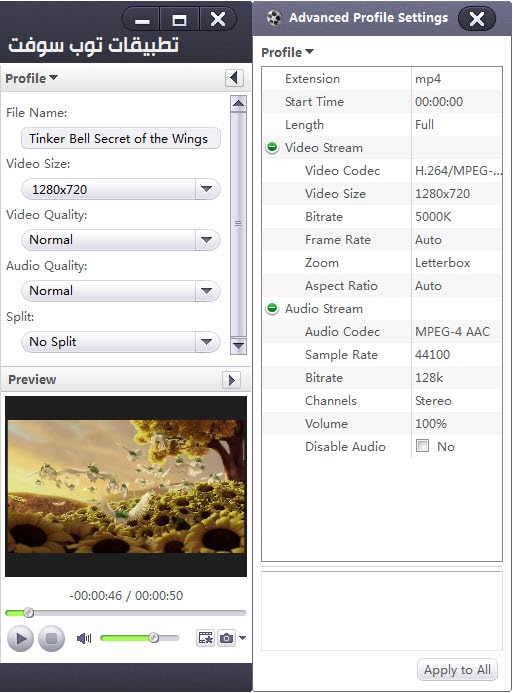Open the Video Size dropdown

[121, 189]
